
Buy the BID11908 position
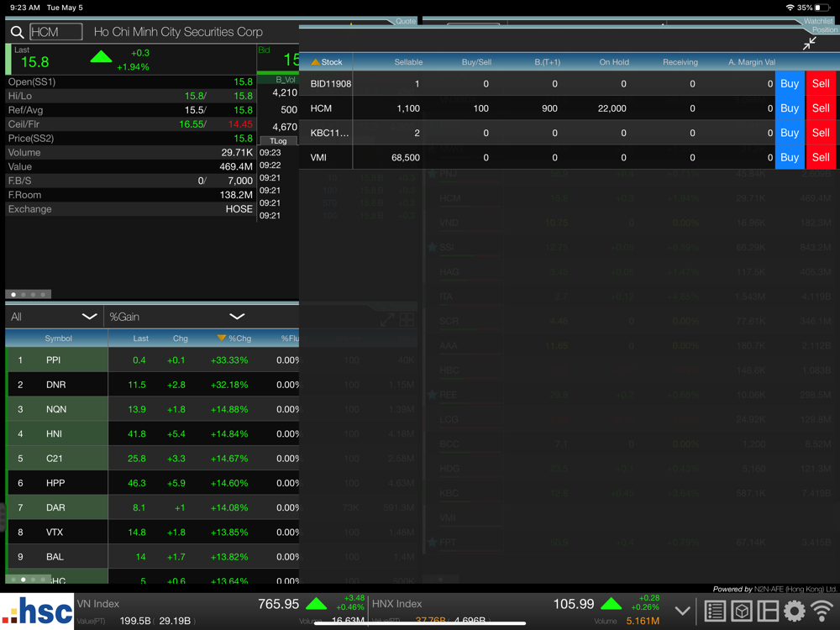pos(790,83)
